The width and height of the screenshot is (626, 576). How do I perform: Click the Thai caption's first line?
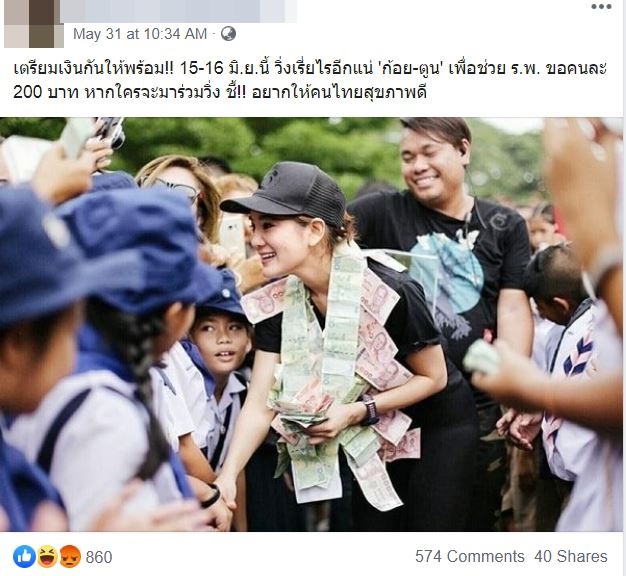click(x=310, y=69)
